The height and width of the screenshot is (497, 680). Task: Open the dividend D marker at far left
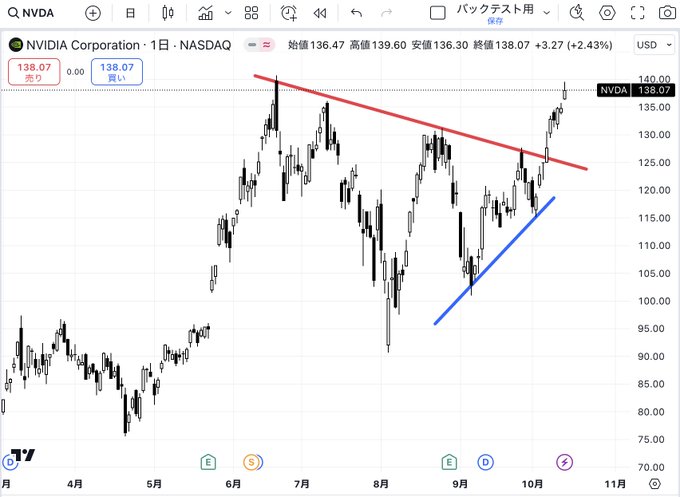click(9, 462)
